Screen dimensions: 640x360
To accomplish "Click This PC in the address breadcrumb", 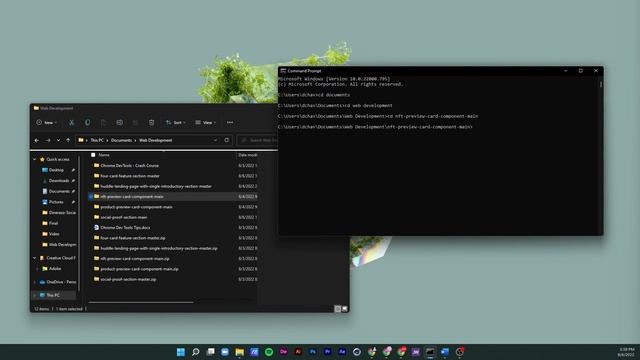I will coord(97,140).
